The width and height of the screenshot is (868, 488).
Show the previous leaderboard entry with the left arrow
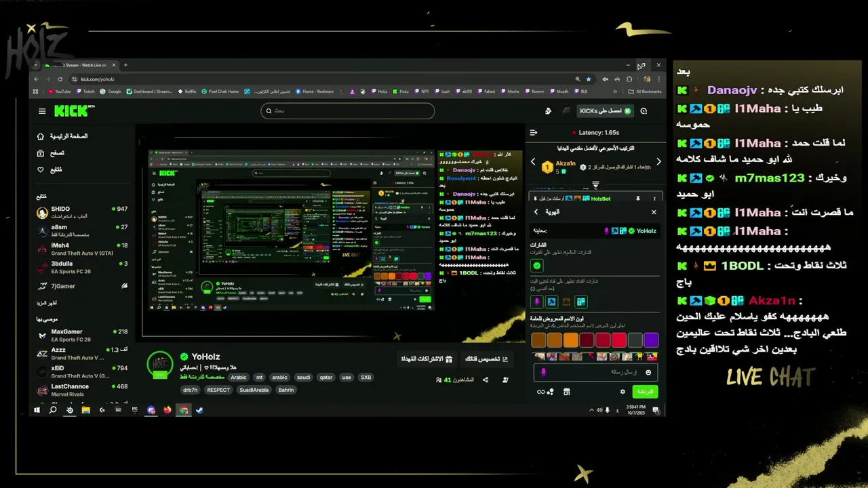click(533, 163)
